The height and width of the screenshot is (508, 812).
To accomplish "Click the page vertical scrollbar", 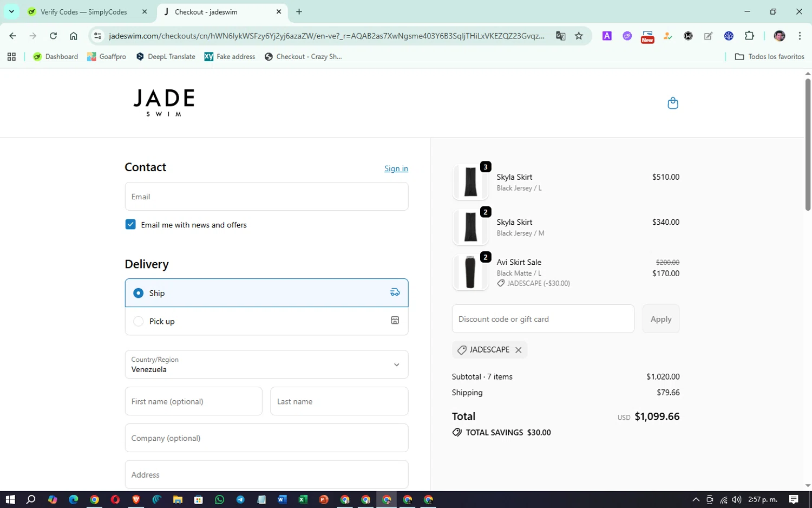I will coord(808,145).
